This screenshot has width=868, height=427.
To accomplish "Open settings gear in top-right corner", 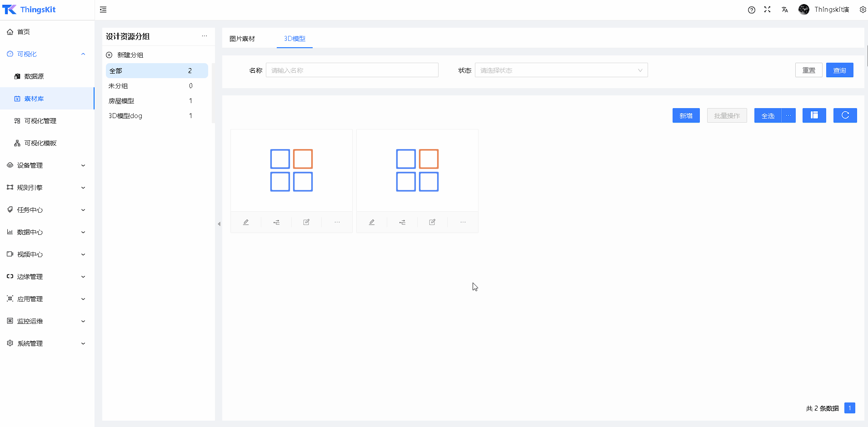I will (863, 10).
